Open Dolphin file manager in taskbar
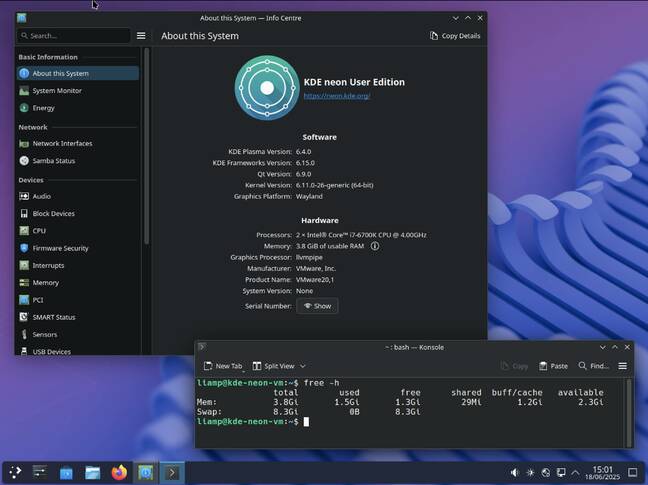 [x=93, y=472]
